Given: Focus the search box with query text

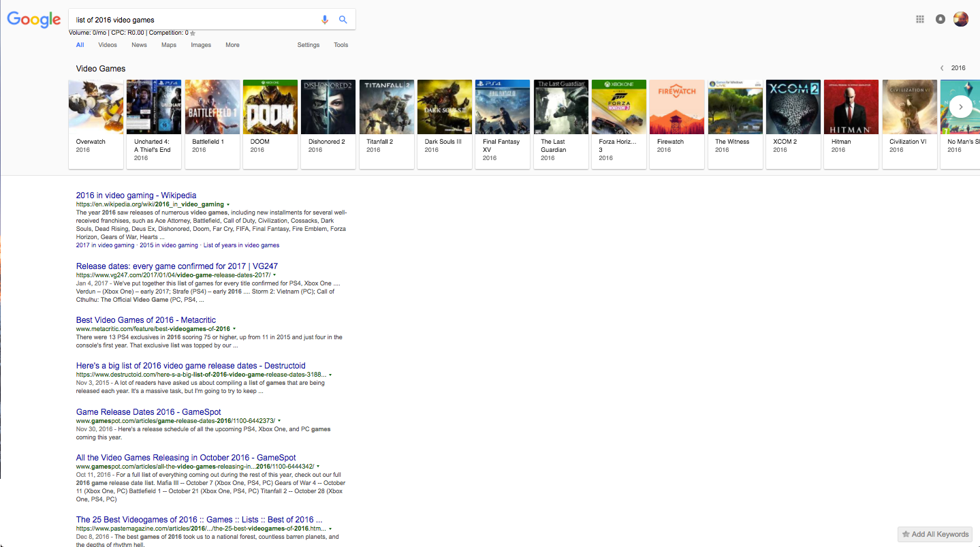Looking at the screenshot, I should click(194, 20).
